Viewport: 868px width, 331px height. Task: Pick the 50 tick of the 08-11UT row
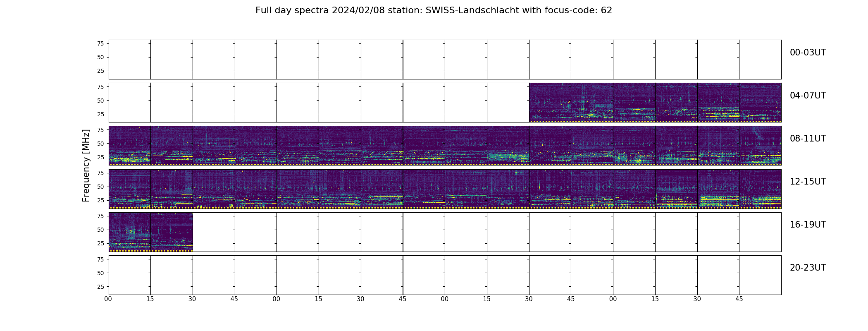coord(100,143)
